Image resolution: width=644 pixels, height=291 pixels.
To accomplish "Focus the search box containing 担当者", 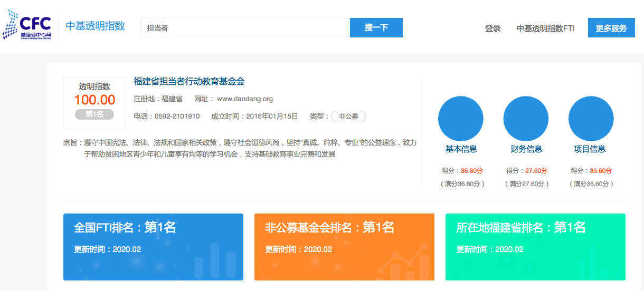I will point(245,28).
